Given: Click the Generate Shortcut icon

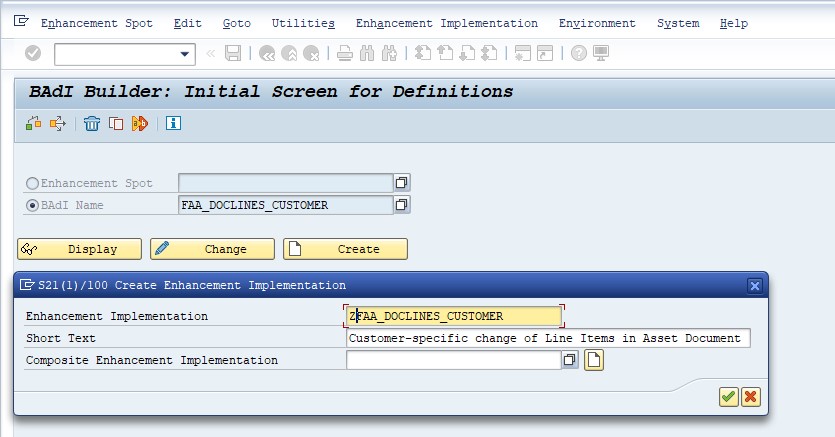Looking at the screenshot, I should (x=545, y=53).
